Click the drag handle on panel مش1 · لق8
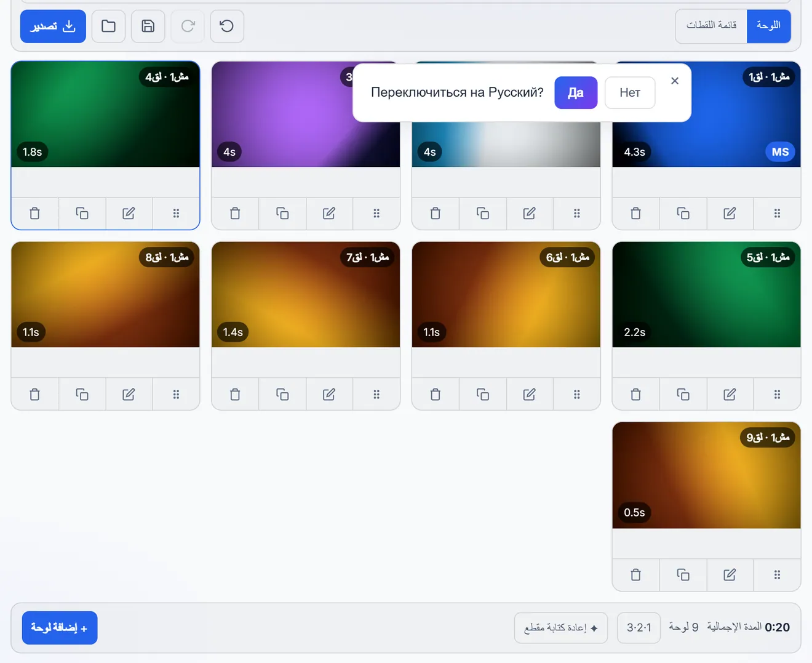812x663 pixels. tap(176, 394)
